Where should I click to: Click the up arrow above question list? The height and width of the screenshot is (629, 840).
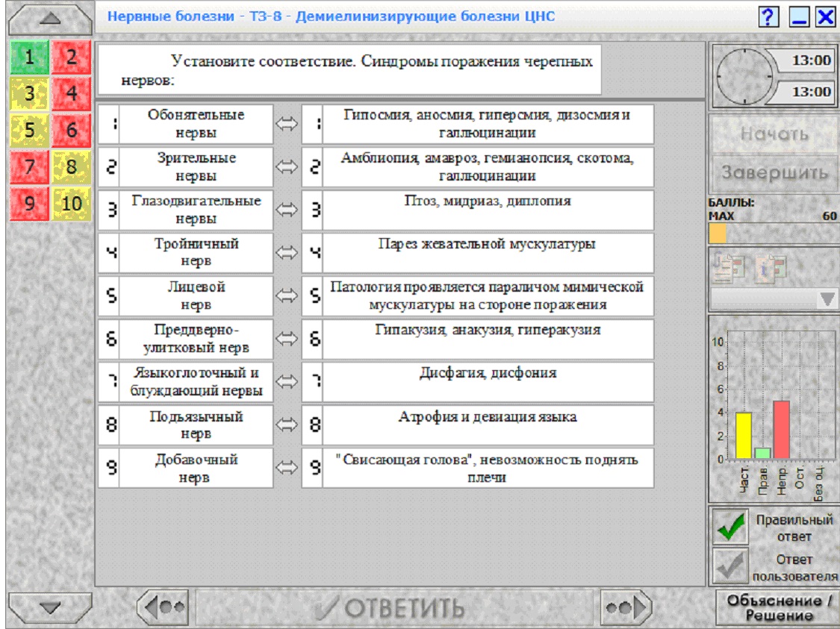pyautogui.click(x=50, y=19)
